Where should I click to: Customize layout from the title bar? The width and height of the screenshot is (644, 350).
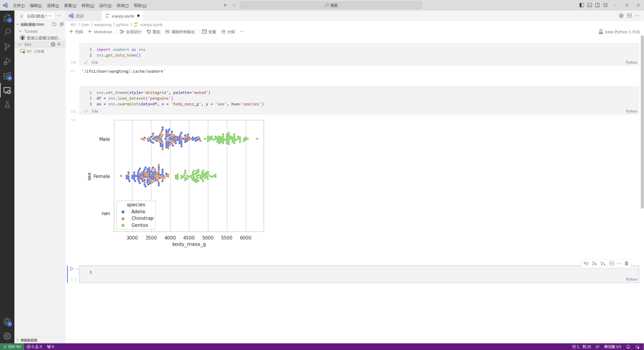coord(605,5)
